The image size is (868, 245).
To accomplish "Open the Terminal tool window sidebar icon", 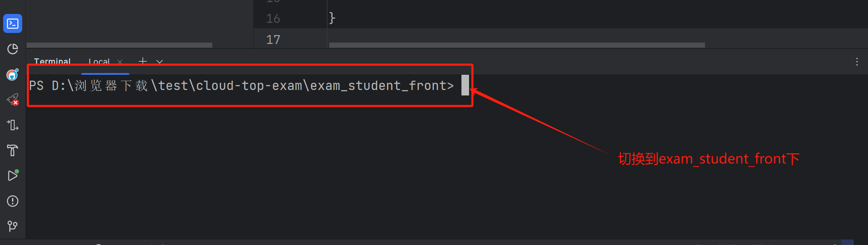I will point(13,24).
